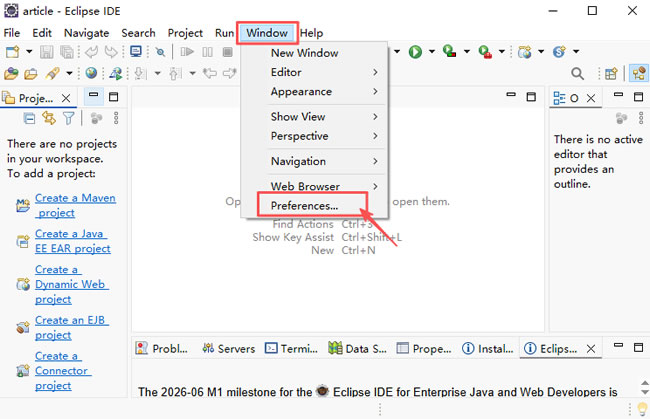Click the Save icon in toolbar

[47, 52]
